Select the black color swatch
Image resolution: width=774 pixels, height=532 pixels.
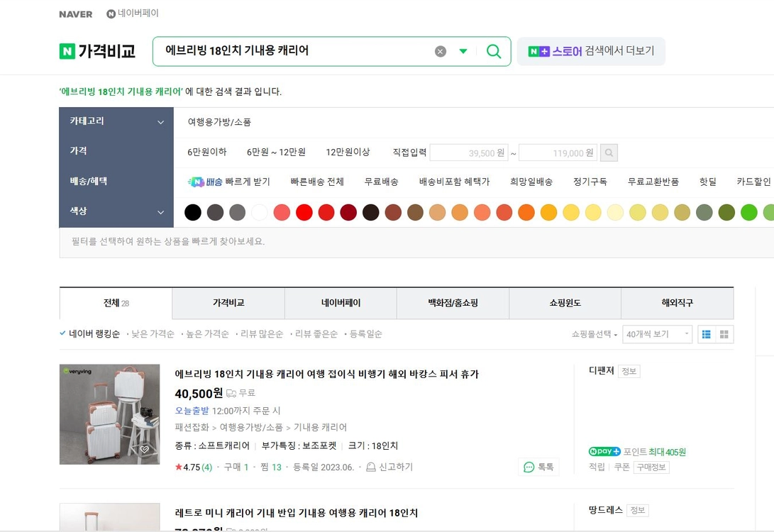coord(192,212)
